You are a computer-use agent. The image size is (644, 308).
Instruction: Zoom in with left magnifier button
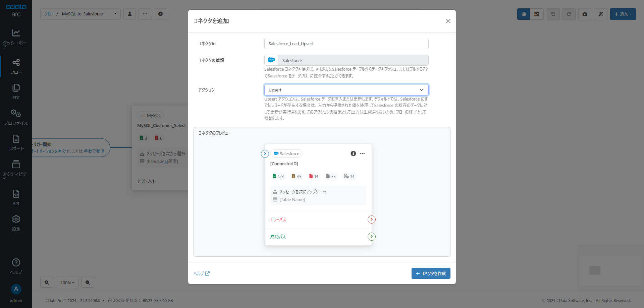[47, 283]
